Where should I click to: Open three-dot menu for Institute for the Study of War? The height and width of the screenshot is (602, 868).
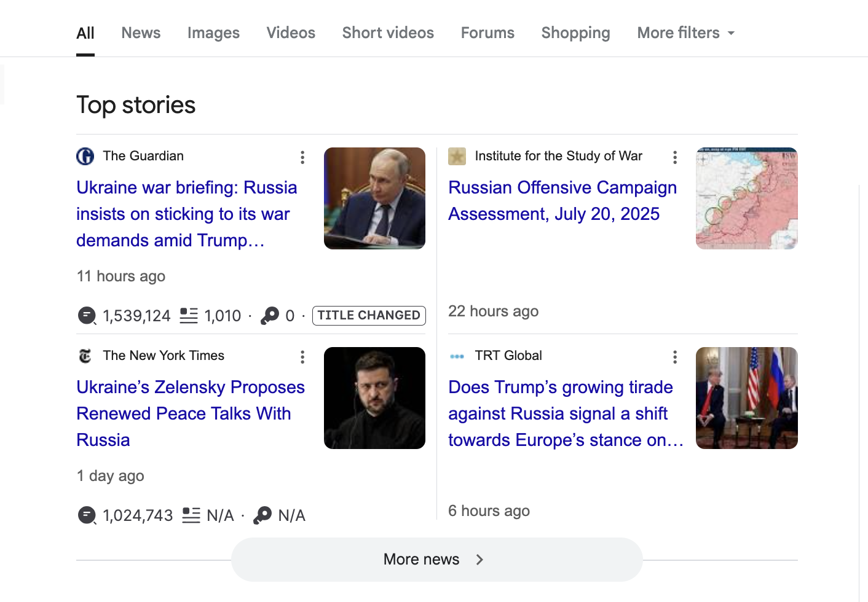[674, 157]
